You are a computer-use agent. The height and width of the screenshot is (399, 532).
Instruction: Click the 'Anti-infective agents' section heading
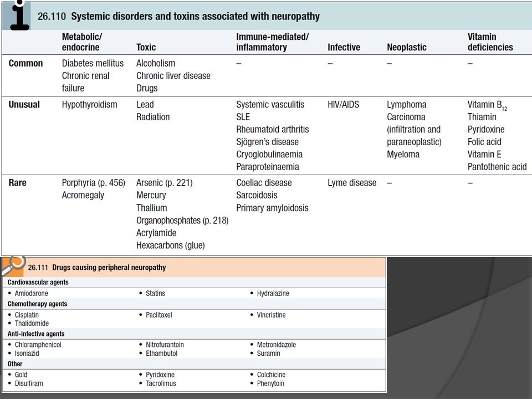pyautogui.click(x=36, y=334)
